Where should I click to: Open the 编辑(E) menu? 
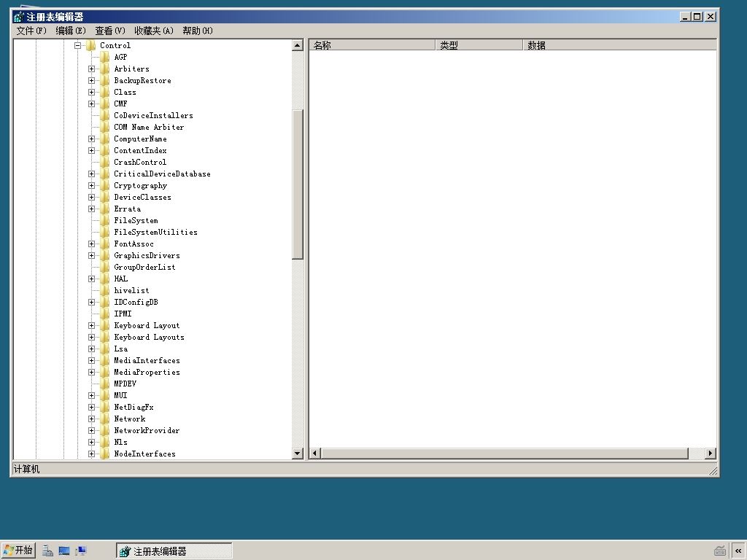(x=71, y=31)
